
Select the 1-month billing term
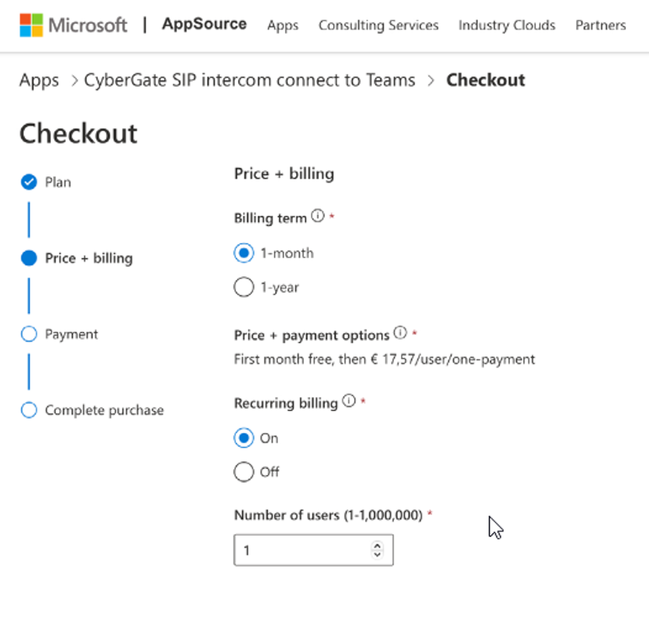(244, 253)
